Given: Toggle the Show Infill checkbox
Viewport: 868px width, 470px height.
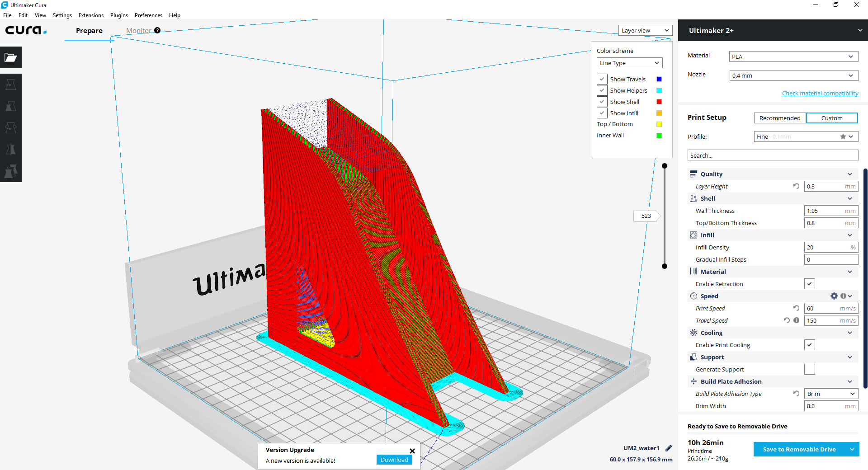Looking at the screenshot, I should (x=602, y=113).
